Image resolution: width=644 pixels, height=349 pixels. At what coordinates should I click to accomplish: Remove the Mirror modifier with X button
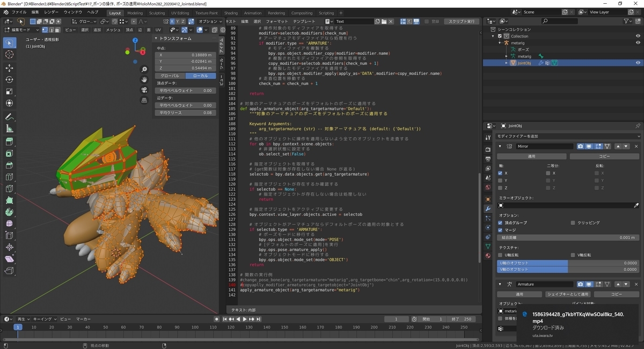[x=636, y=146]
